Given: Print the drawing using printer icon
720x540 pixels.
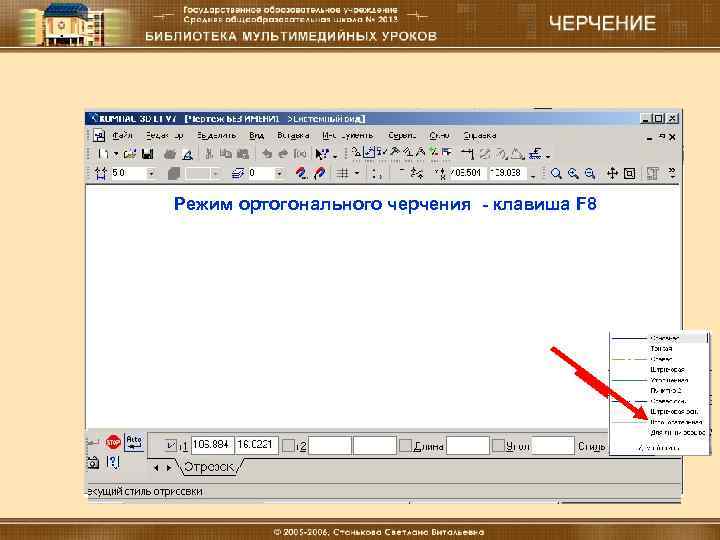Looking at the screenshot, I should pyautogui.click(x=170, y=154).
